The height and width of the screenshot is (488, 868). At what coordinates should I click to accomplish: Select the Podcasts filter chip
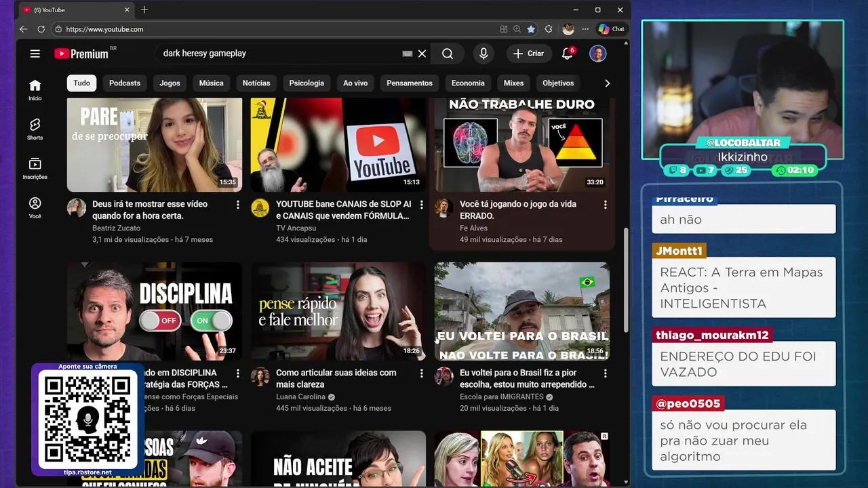125,83
